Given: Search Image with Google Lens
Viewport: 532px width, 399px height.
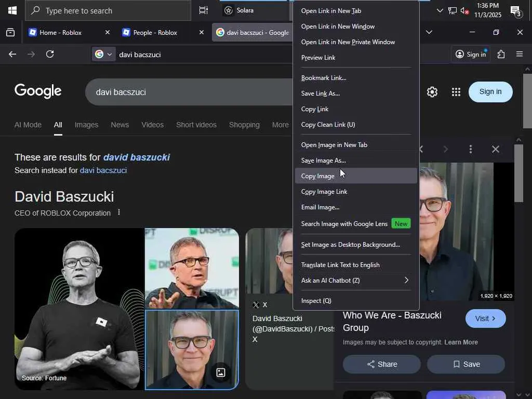Looking at the screenshot, I should point(356,224).
